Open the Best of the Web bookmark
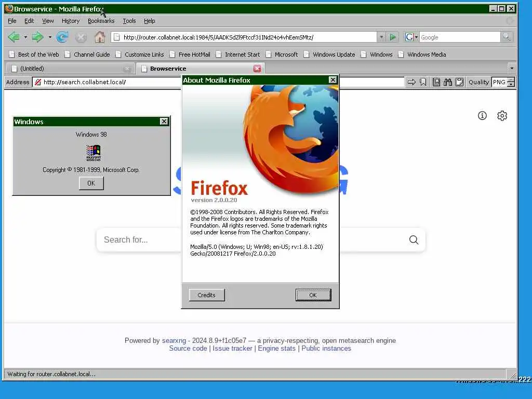Screen dimensions: 532x399 34,55
